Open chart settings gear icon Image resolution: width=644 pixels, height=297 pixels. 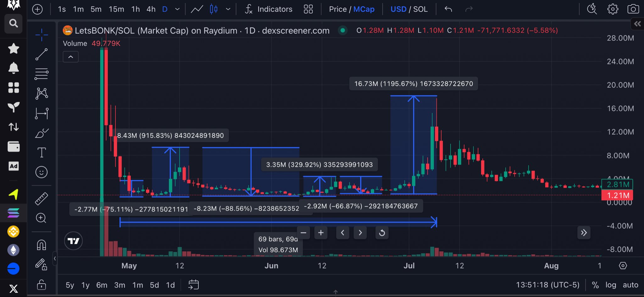[613, 9]
